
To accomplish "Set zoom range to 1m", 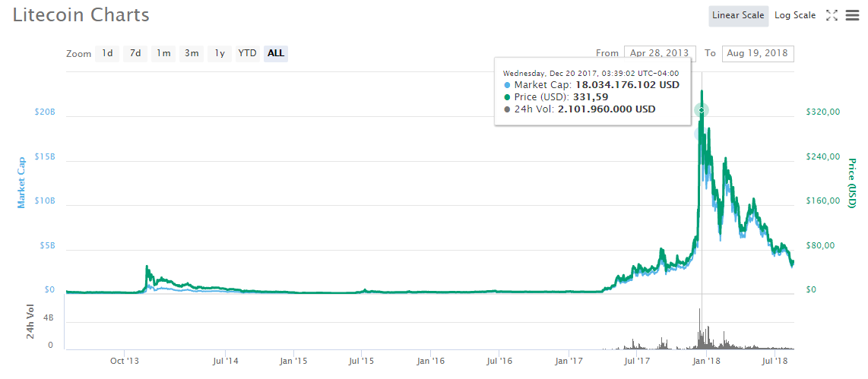I will tap(163, 53).
